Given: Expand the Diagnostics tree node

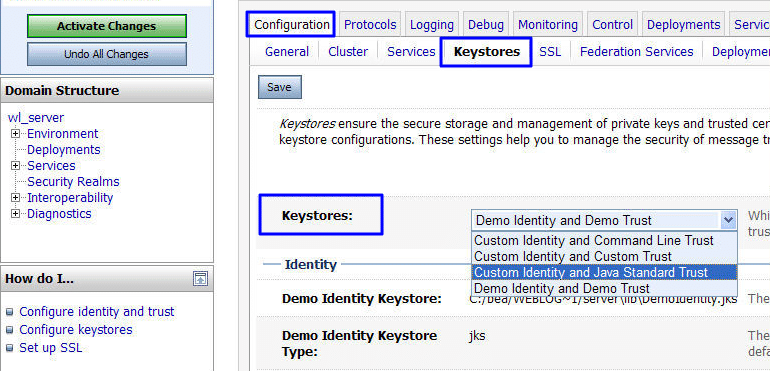Looking at the screenshot, I should tap(15, 214).
